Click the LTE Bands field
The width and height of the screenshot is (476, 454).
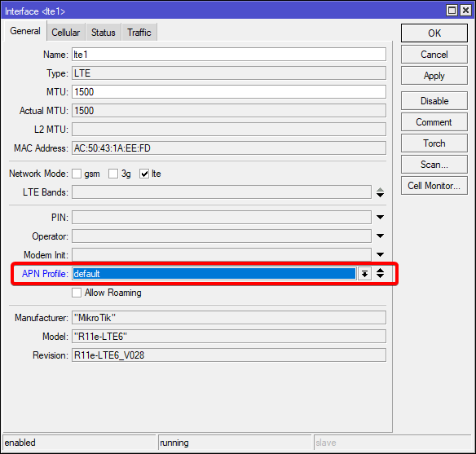click(x=222, y=192)
